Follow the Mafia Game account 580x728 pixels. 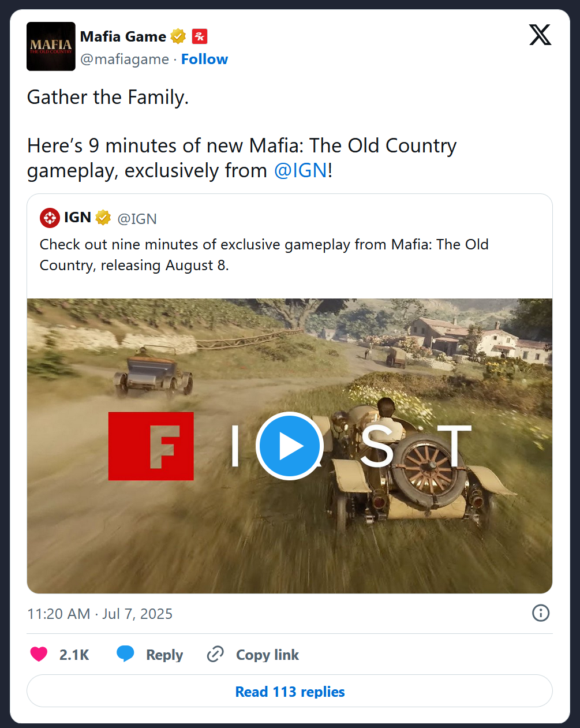(x=204, y=59)
